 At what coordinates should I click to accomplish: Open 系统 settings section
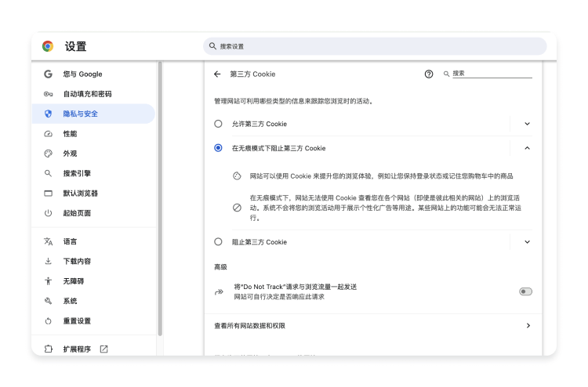[x=93, y=301]
